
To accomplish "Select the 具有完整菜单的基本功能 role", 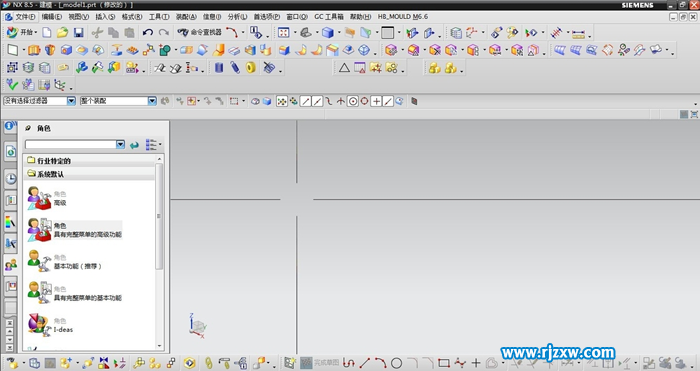I will [74, 293].
